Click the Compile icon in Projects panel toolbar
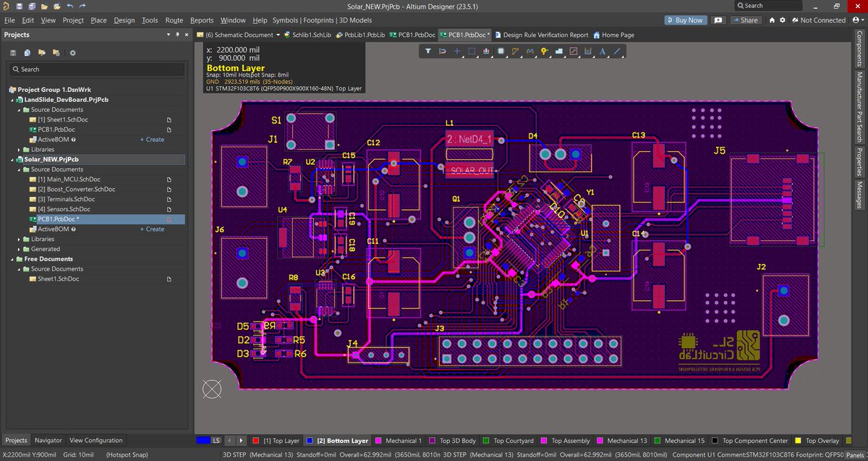Image resolution: width=868 pixels, height=461 pixels. click(x=27, y=52)
